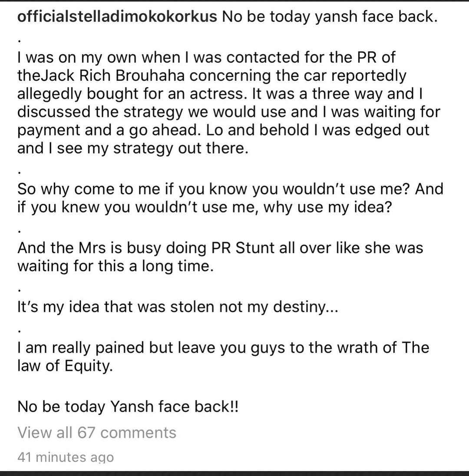Click the paragraph mentioning the law of Equity
This screenshot has width=469, height=476.
click(223, 357)
